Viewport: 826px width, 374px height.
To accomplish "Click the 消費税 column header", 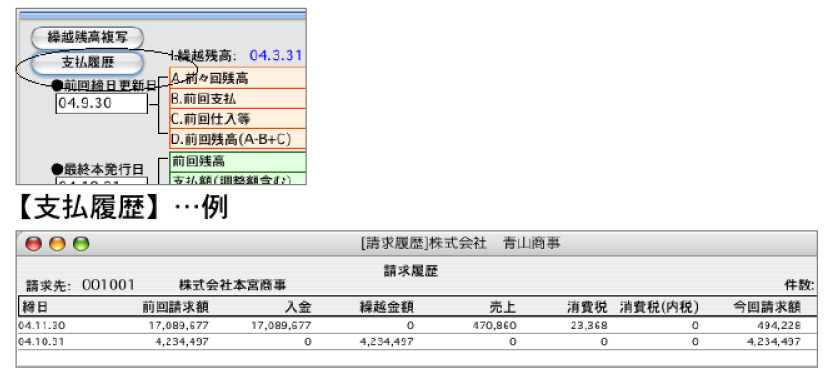I will (587, 307).
